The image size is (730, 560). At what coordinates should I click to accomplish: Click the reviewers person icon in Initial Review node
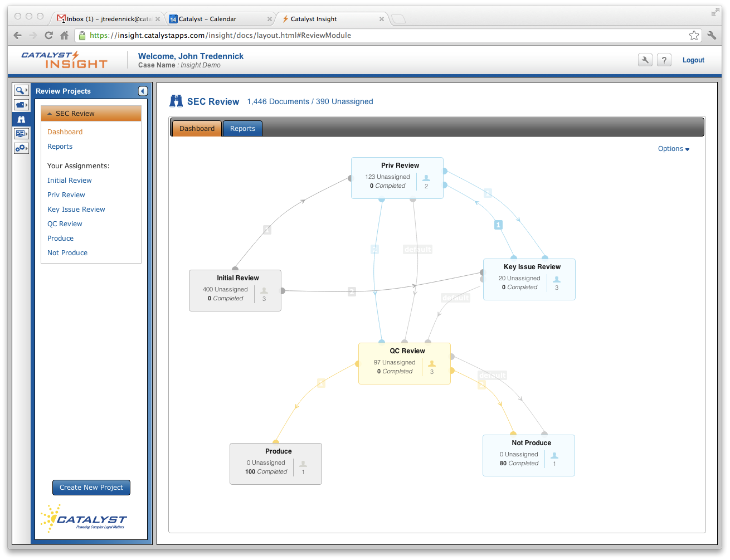coord(264,291)
